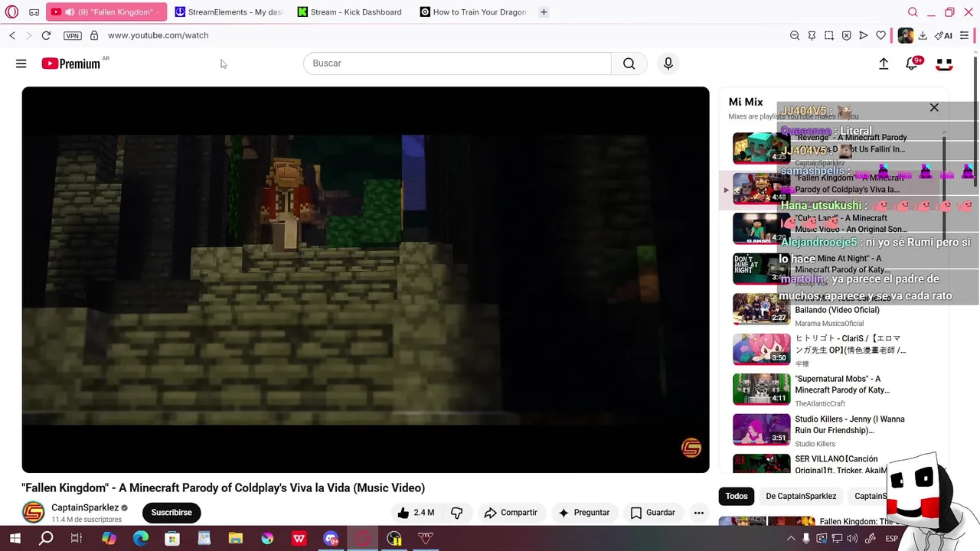The height and width of the screenshot is (551, 980).
Task: Open the ad blocker shield icon
Action: coord(846,35)
